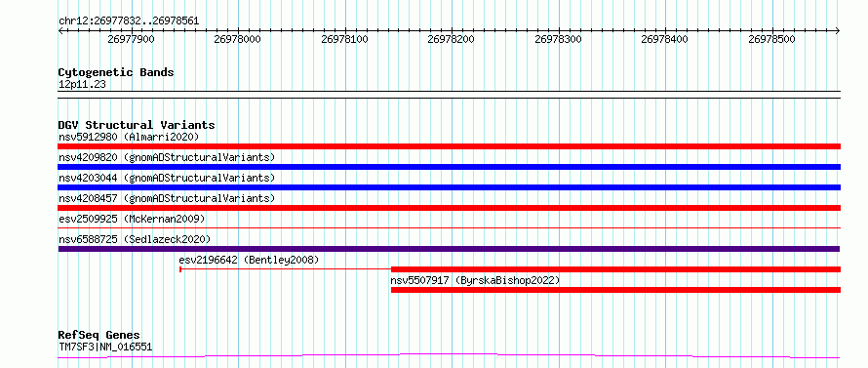Click the esv2196642 (Bentley2008) label
The height and width of the screenshot is (368, 868).
[249, 260]
